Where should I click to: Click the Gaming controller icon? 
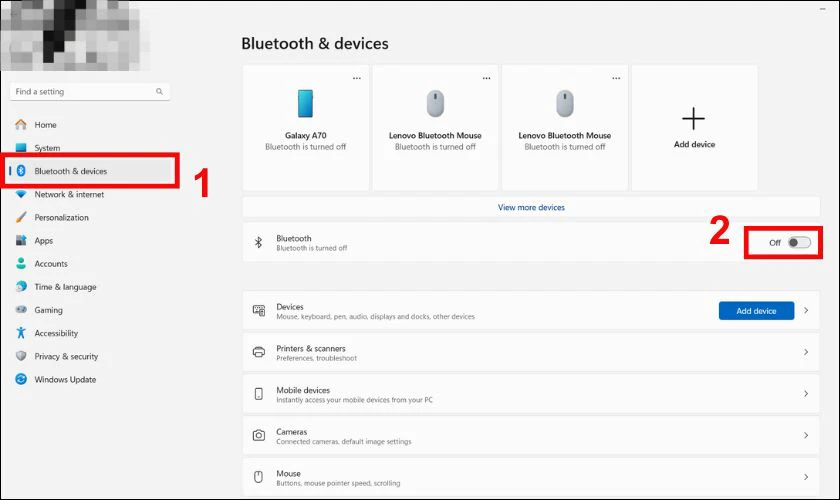coord(21,309)
